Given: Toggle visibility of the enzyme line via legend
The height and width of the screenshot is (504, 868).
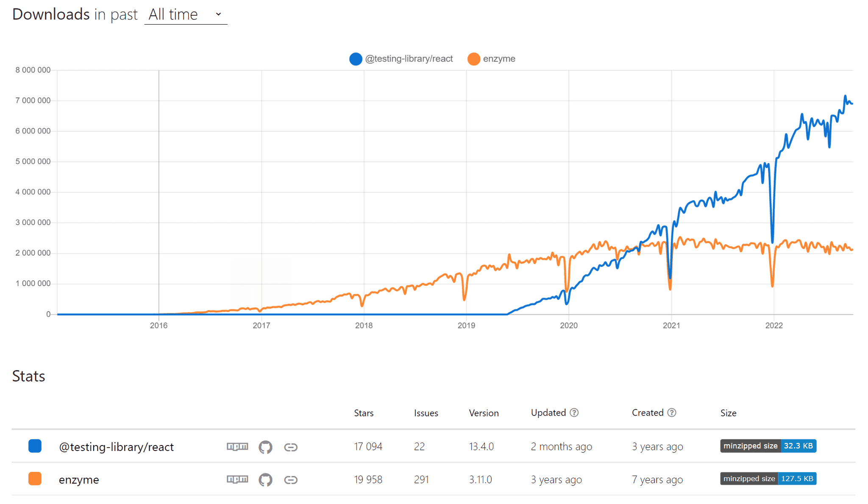Looking at the screenshot, I should [x=492, y=58].
